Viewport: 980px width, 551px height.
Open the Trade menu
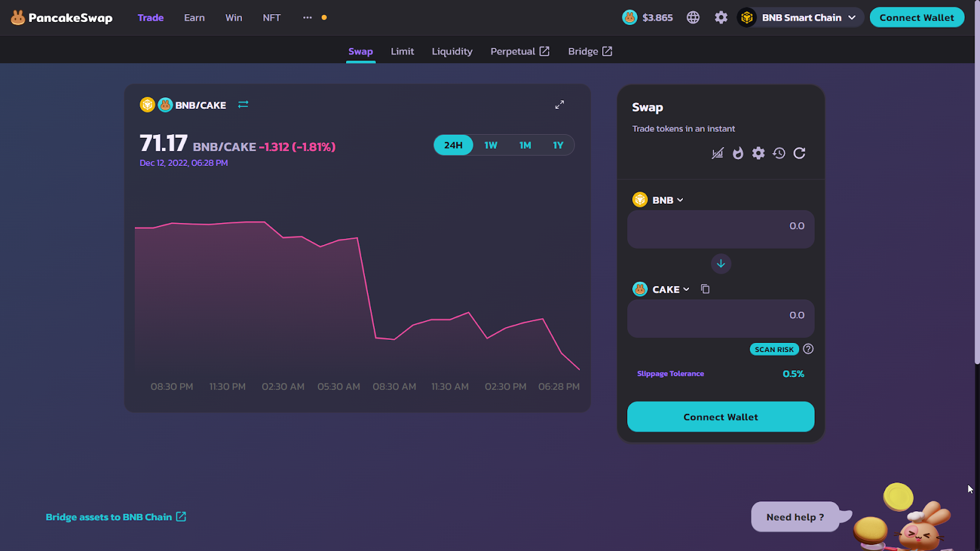[x=151, y=18]
